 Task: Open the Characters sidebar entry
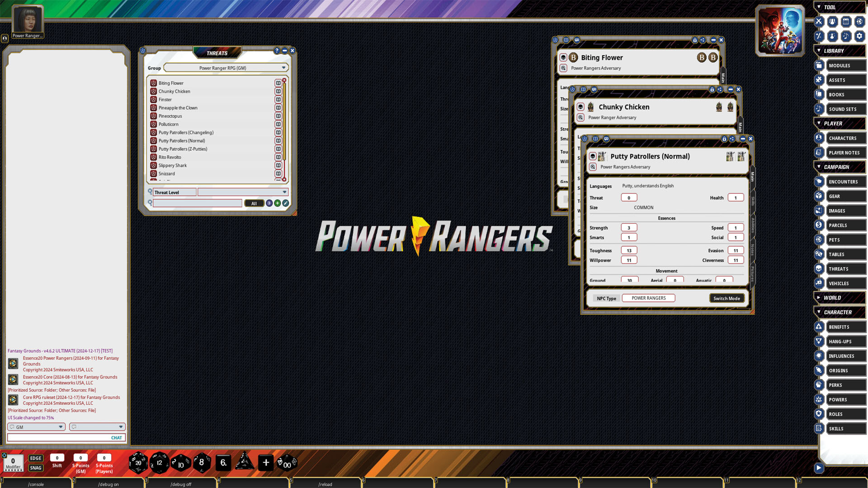(846, 138)
